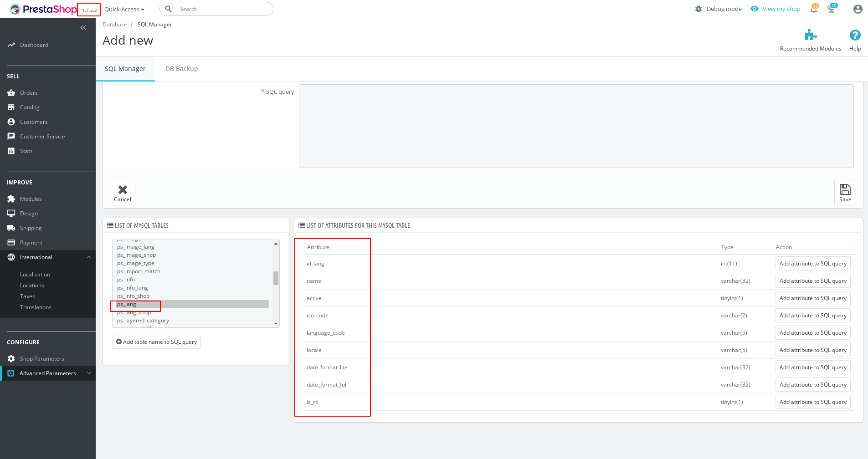This screenshot has height=459, width=868.
Task: Click Add table name to SQL query
Action: 156,342
